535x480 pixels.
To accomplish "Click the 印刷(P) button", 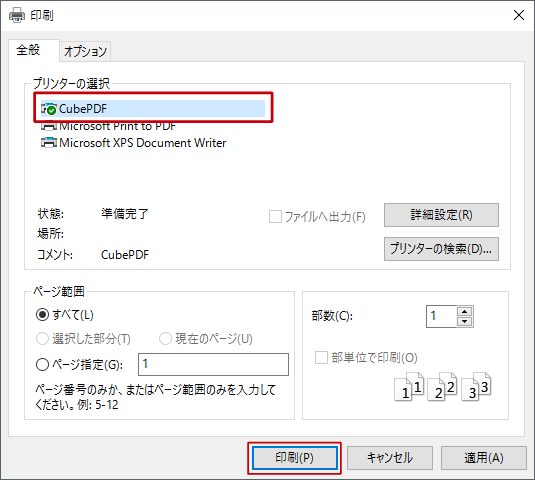I will click(x=294, y=458).
